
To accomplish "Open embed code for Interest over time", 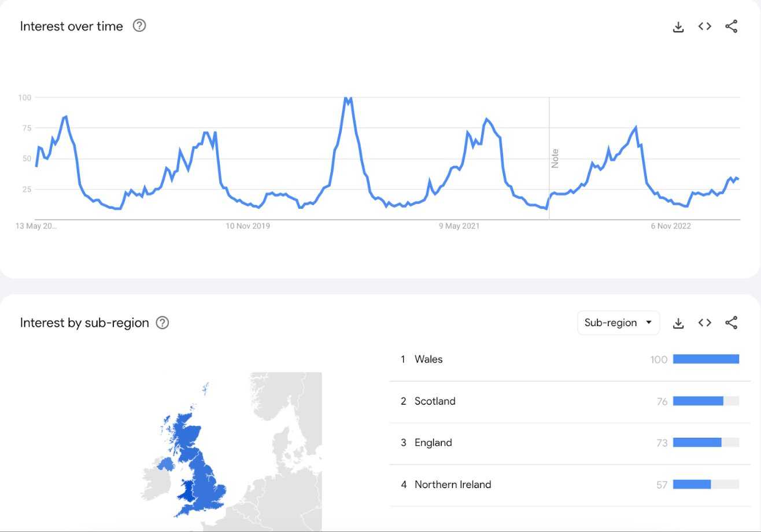I will tap(704, 26).
